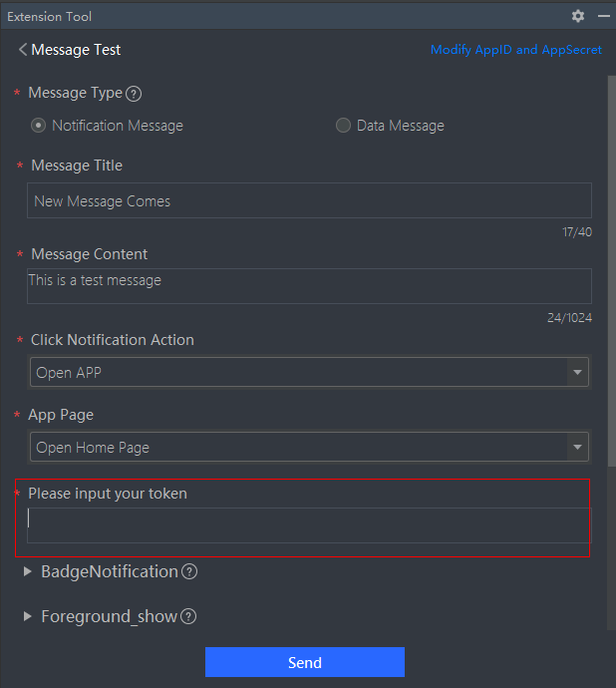Focus the Message Title field
The width and height of the screenshot is (616, 688).
(309, 200)
